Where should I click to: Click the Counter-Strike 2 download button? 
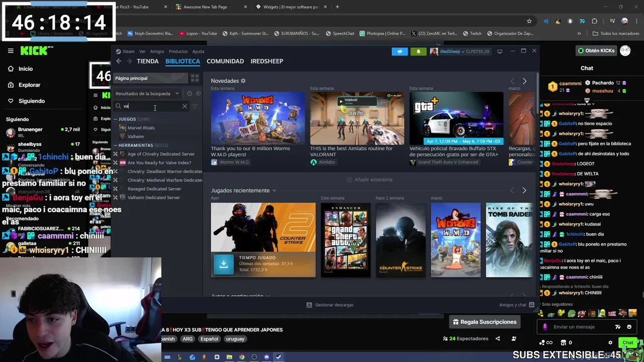tap(224, 264)
